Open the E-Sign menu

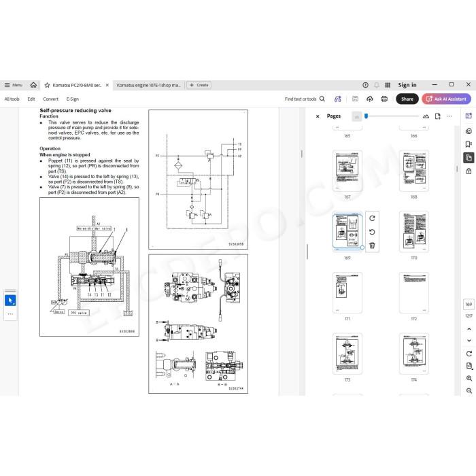[x=73, y=99]
